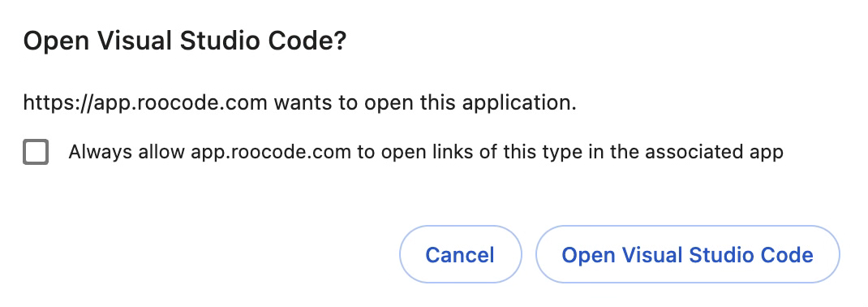
Task: Click the Cancel button
Action: [460, 254]
